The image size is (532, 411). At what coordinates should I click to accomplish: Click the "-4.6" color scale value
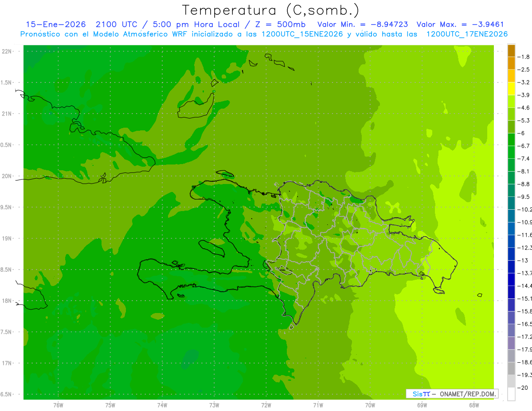[x=524, y=108]
